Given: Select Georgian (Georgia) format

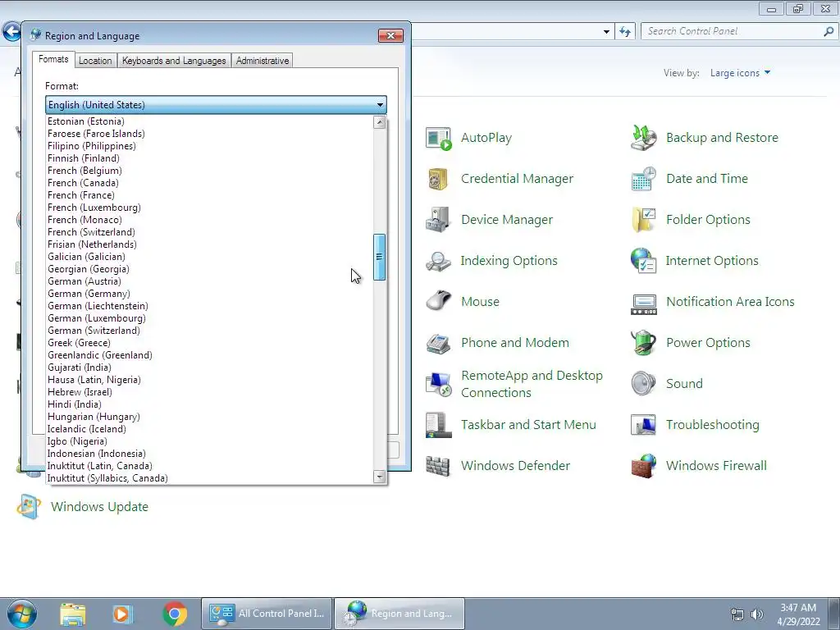Looking at the screenshot, I should tap(209, 269).
